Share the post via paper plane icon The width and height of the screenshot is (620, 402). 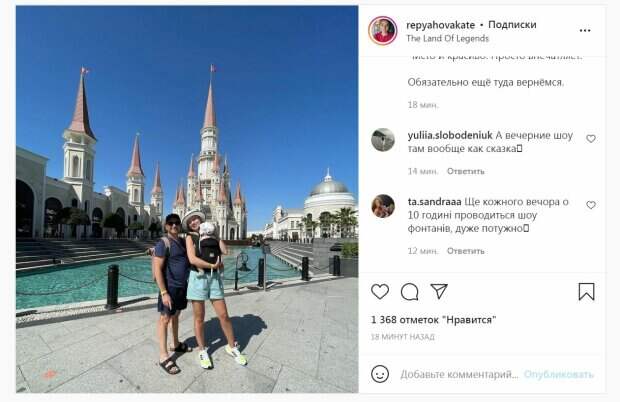coord(439,291)
